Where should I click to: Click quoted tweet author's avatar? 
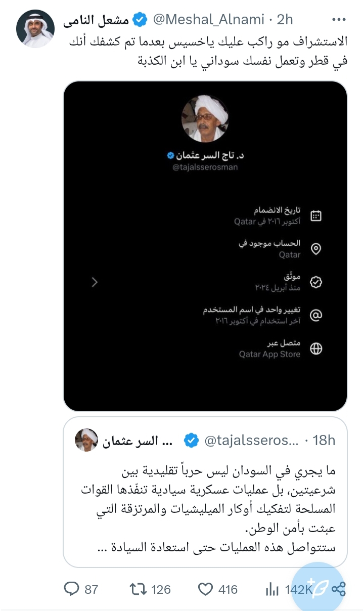[86, 440]
